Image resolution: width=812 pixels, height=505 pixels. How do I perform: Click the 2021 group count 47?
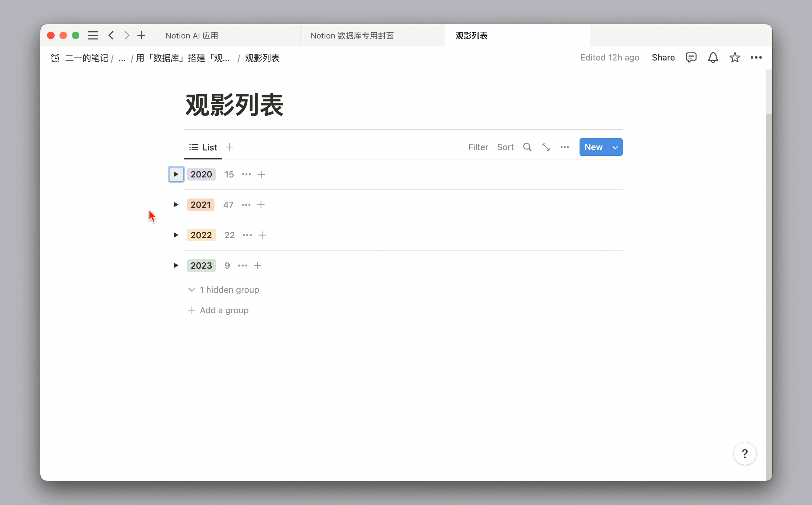(x=228, y=205)
